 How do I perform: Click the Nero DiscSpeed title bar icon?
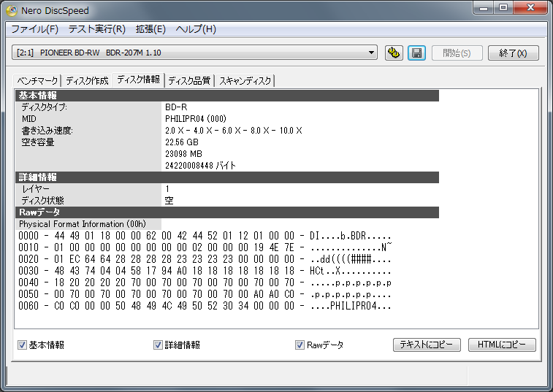(12, 11)
